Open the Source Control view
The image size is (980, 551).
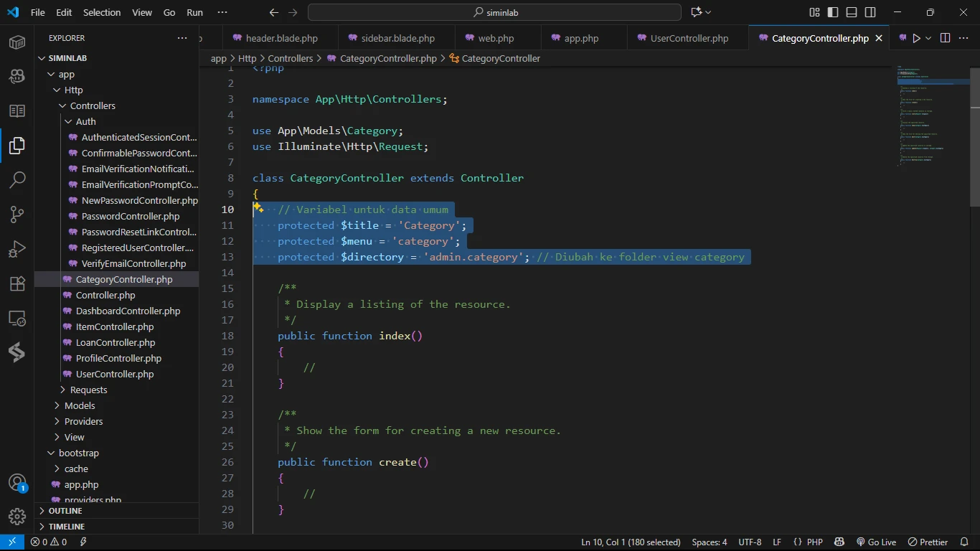(17, 214)
